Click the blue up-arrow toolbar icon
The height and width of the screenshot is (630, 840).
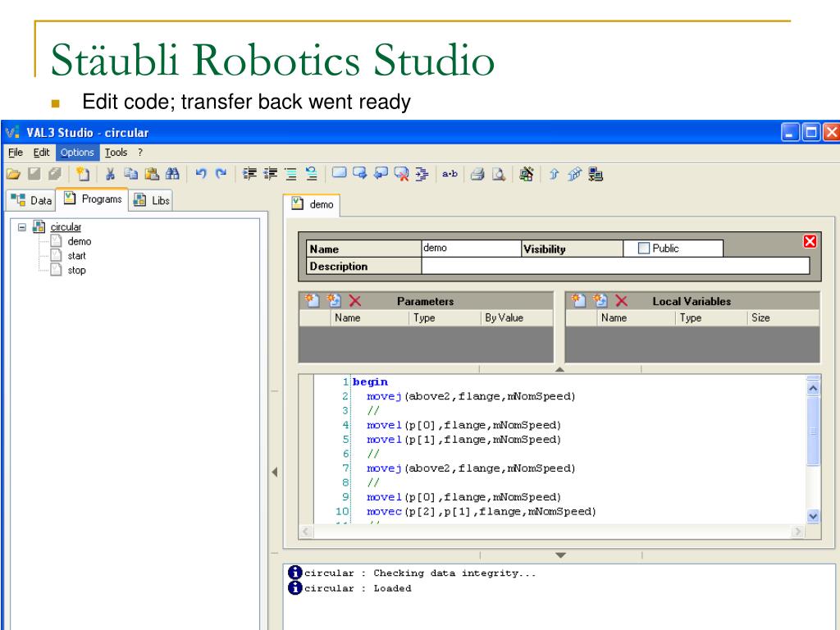554,174
